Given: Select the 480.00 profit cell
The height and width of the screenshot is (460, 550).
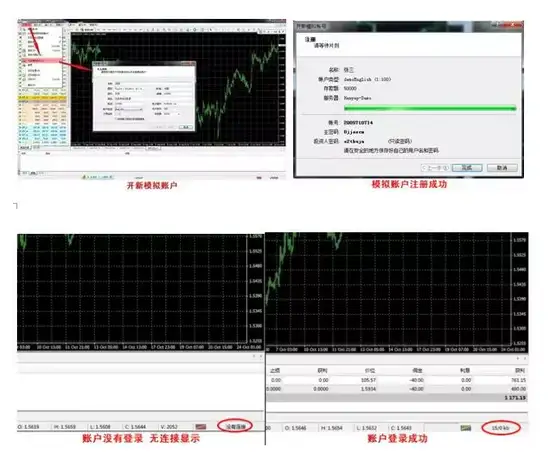Looking at the screenshot, I should [x=519, y=389].
